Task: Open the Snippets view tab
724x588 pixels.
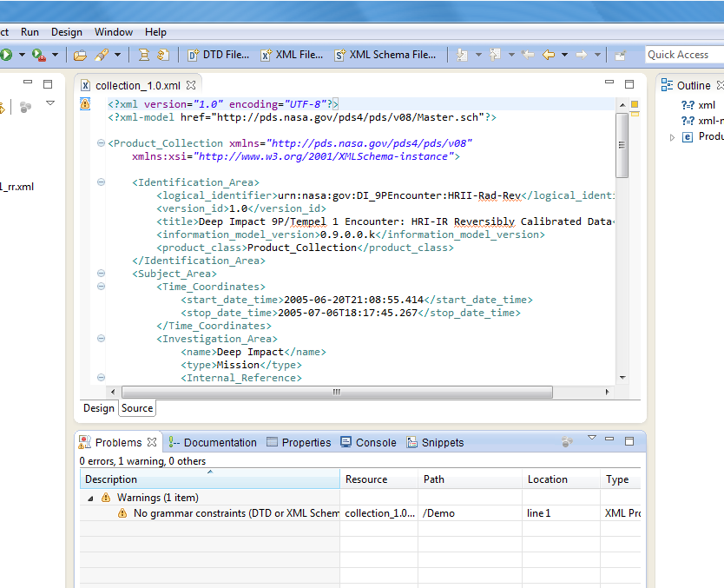Action: (x=435, y=442)
